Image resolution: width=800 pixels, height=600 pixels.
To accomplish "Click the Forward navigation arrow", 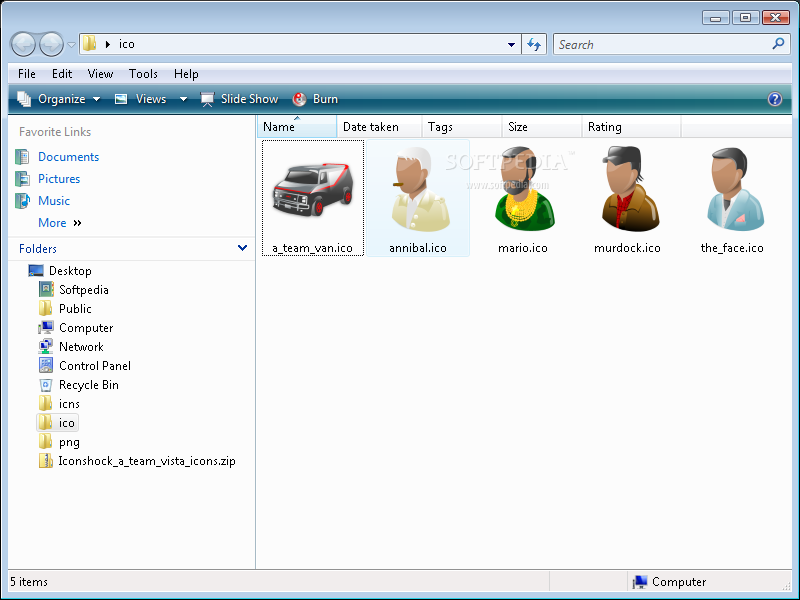I will [52, 44].
